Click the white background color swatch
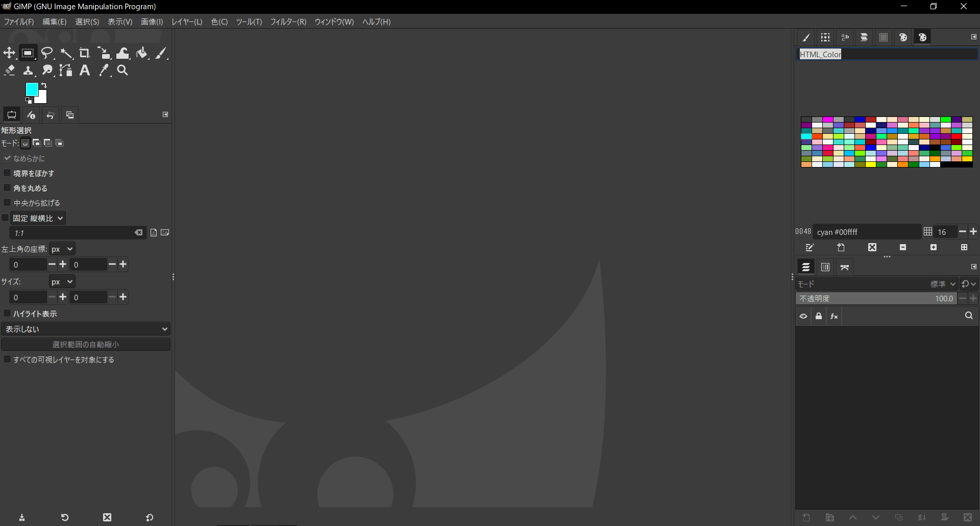This screenshot has height=526, width=980. click(42, 98)
